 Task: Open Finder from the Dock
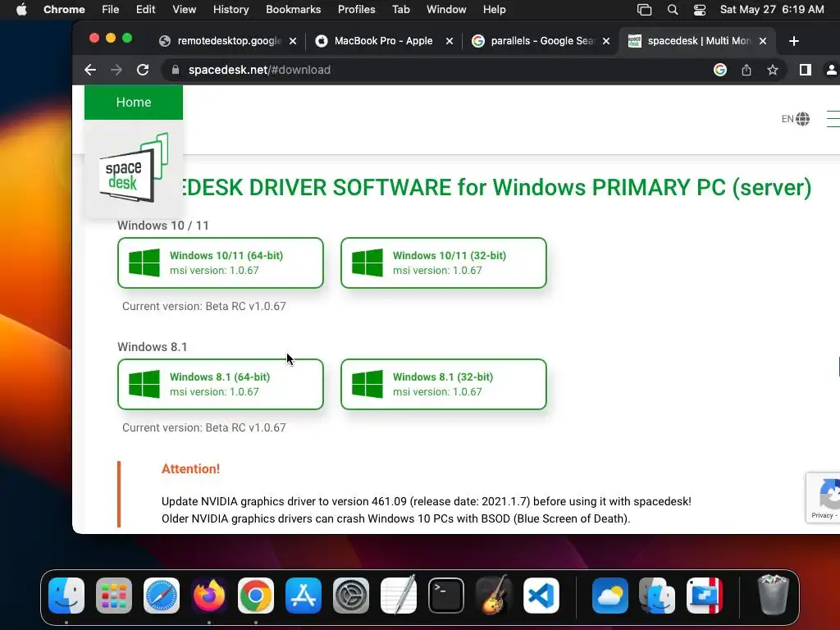pos(66,596)
